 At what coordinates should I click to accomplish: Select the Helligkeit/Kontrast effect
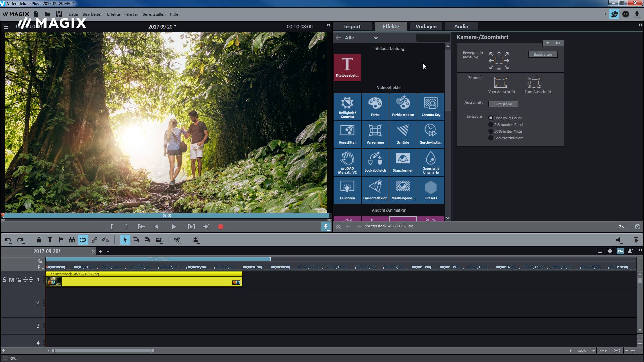(x=347, y=107)
